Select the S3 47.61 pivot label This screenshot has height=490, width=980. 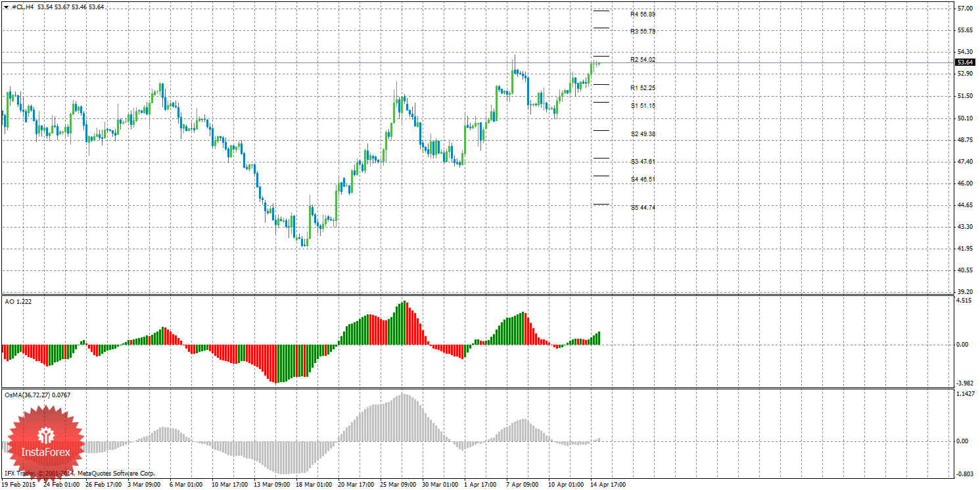click(x=643, y=161)
